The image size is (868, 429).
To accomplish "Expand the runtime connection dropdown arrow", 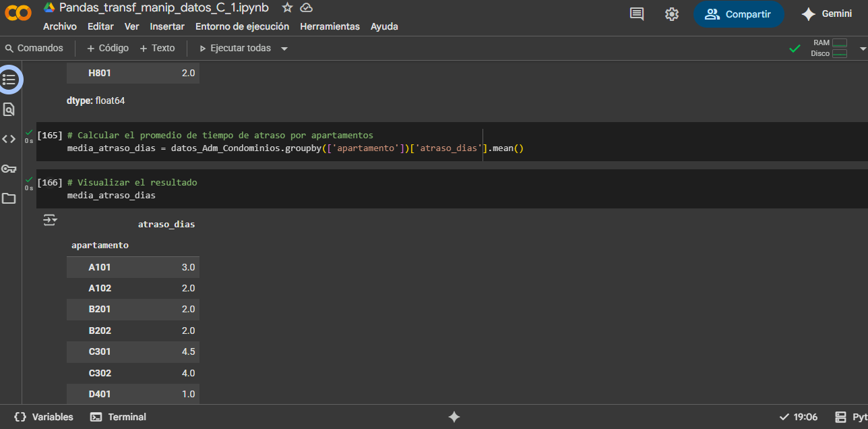I will coord(863,49).
